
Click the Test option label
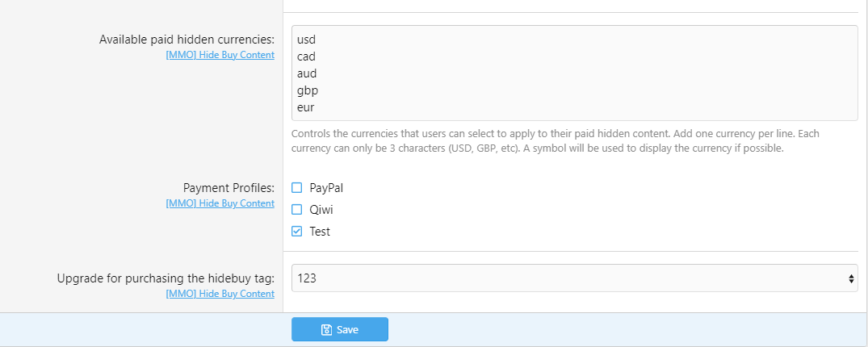coord(320,232)
